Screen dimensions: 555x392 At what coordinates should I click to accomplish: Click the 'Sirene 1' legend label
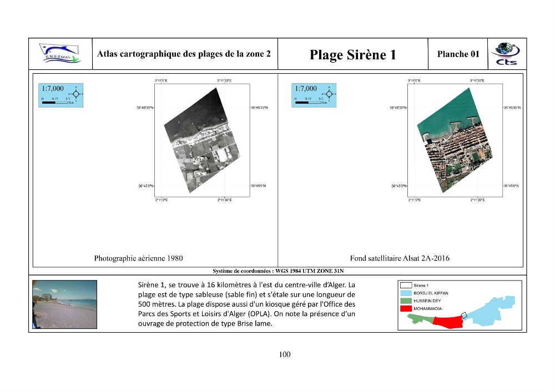point(421,285)
